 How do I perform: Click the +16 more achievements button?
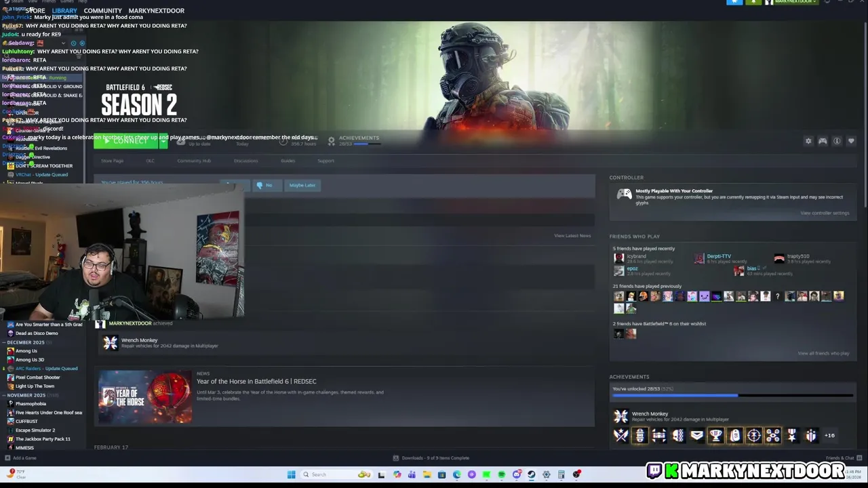click(829, 436)
